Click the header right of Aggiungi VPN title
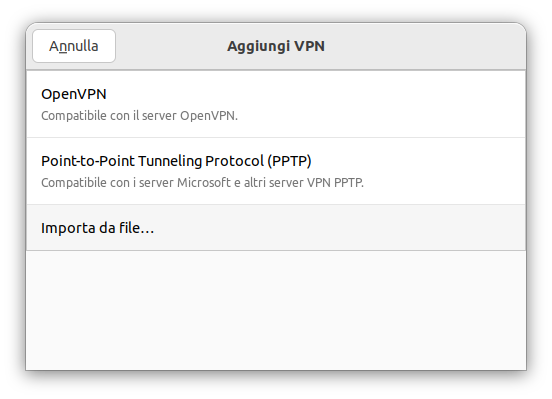The width and height of the screenshot is (552, 399). click(x=422, y=46)
